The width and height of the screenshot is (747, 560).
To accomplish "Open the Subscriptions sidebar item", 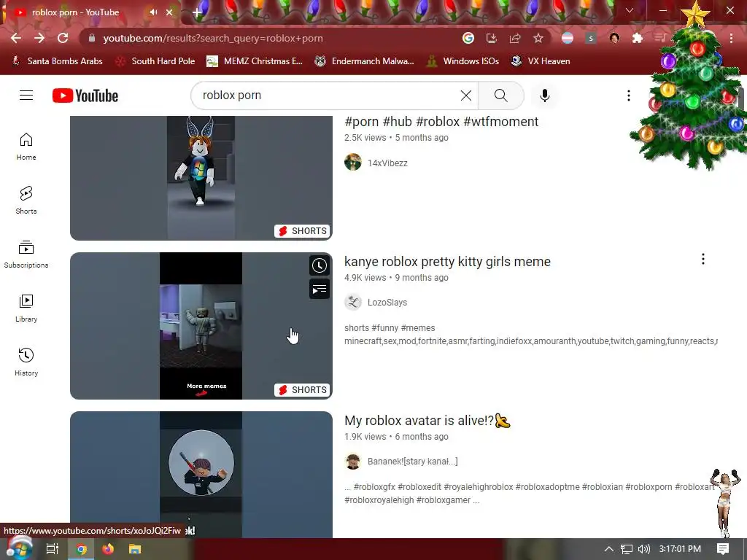I will pos(26,254).
